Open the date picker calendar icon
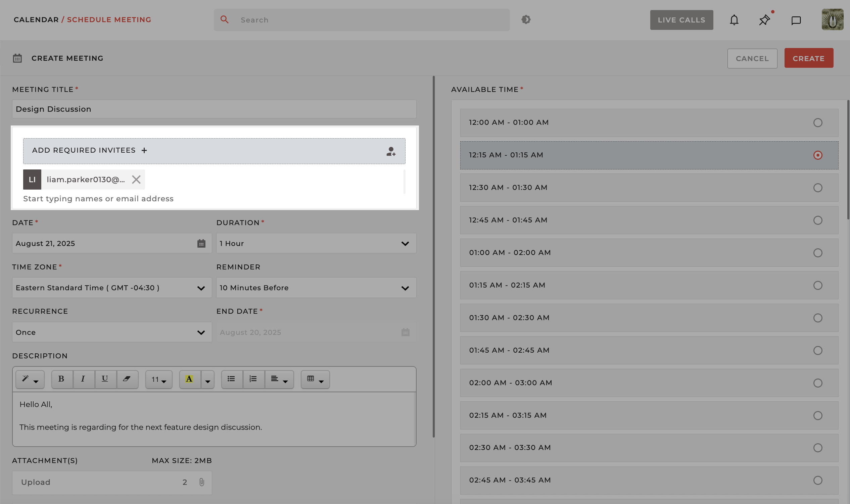 click(201, 244)
